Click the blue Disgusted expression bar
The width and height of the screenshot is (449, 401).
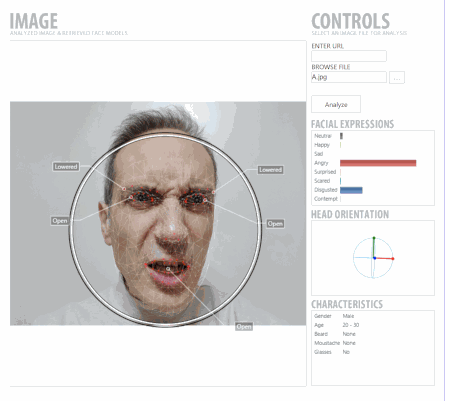point(351,190)
